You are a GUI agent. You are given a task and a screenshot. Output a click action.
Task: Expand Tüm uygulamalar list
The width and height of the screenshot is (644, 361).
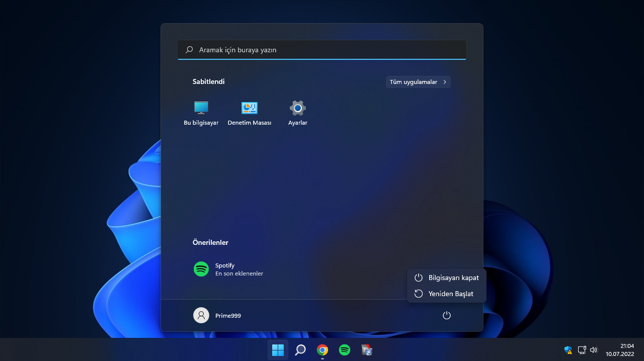[x=418, y=82]
